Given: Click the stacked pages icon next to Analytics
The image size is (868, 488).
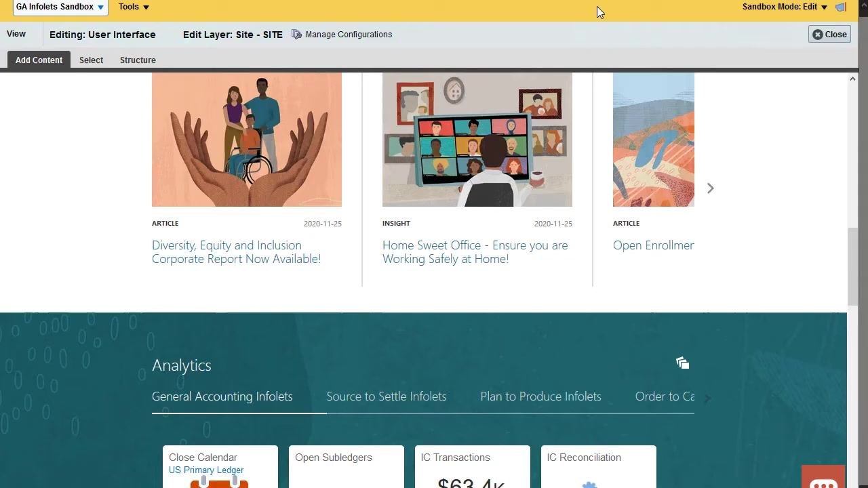Looking at the screenshot, I should 683,363.
